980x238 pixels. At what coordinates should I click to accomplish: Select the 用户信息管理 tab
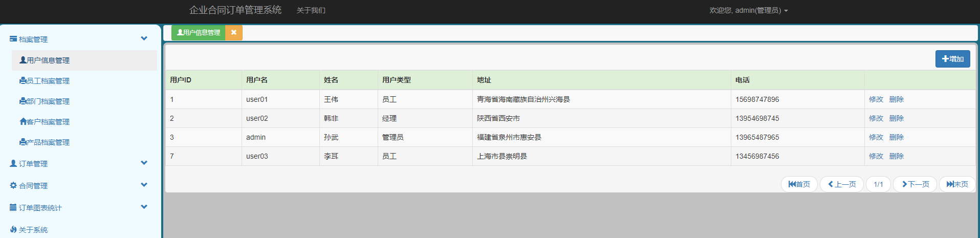(x=199, y=32)
